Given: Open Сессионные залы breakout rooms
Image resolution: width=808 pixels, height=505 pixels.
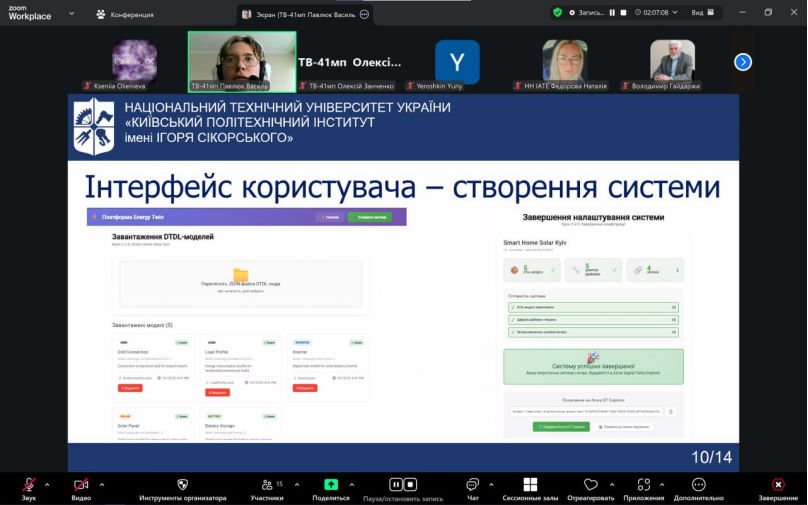Looking at the screenshot, I should pyautogui.click(x=530, y=485).
